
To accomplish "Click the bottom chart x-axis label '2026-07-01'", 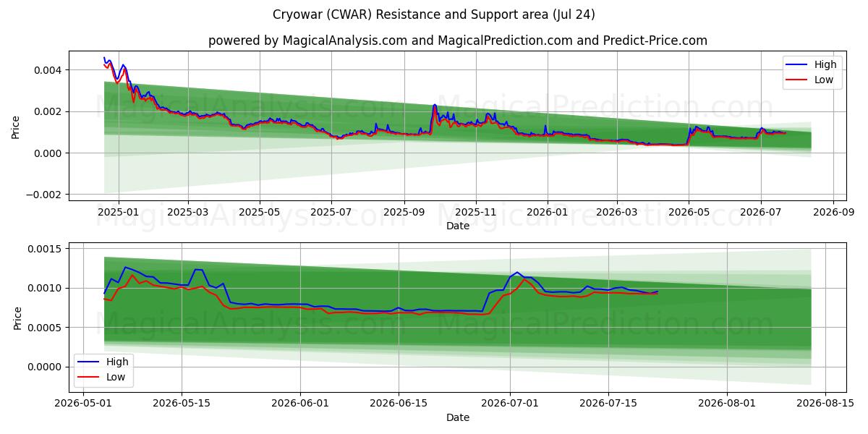I will (511, 404).
